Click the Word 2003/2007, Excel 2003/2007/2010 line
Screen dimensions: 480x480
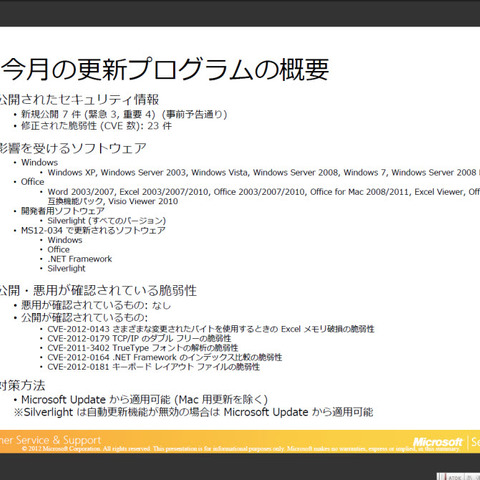[x=264, y=192]
